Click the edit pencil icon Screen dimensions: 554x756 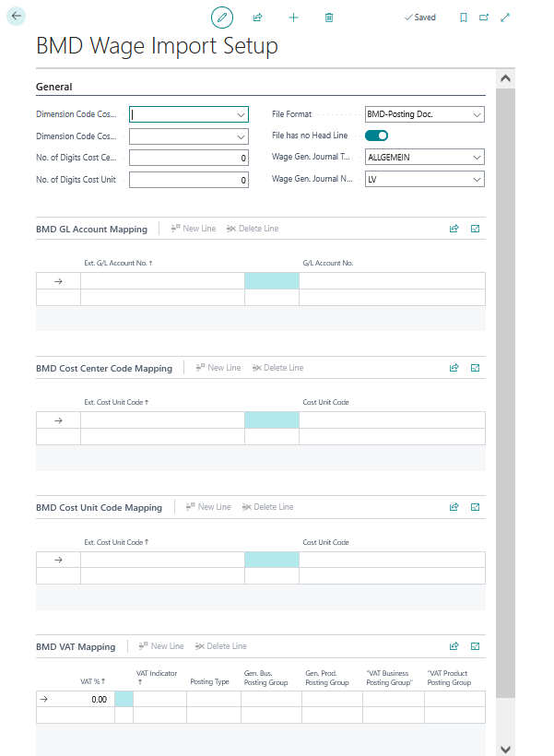222,18
